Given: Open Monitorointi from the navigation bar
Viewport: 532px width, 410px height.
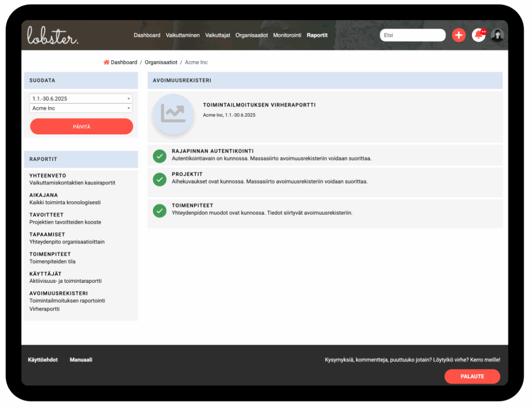Looking at the screenshot, I should [287, 35].
